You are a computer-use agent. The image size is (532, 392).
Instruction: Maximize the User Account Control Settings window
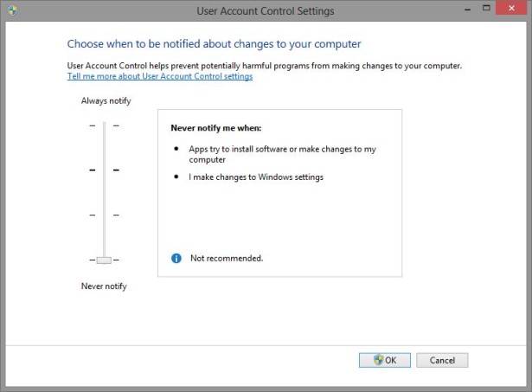click(x=486, y=8)
